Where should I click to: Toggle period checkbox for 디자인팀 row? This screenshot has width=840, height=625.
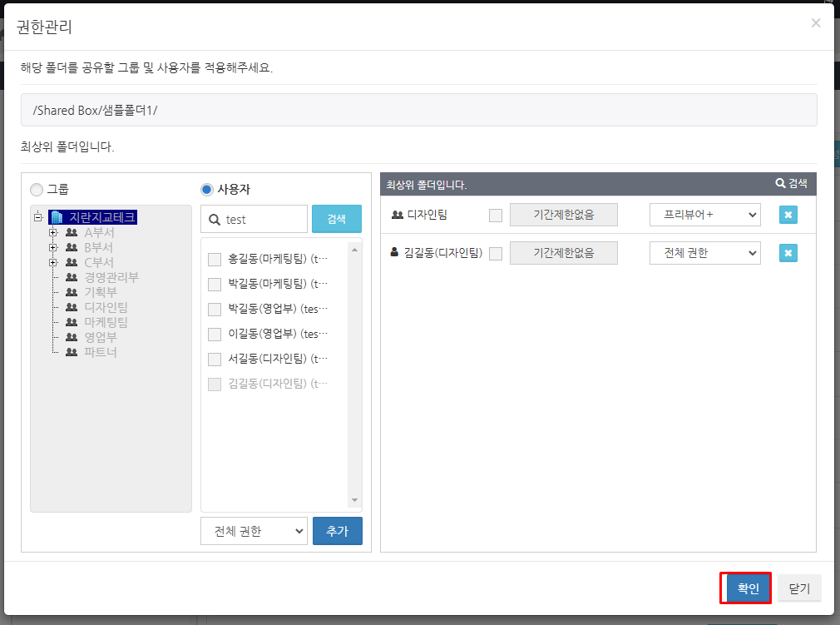pyautogui.click(x=496, y=216)
